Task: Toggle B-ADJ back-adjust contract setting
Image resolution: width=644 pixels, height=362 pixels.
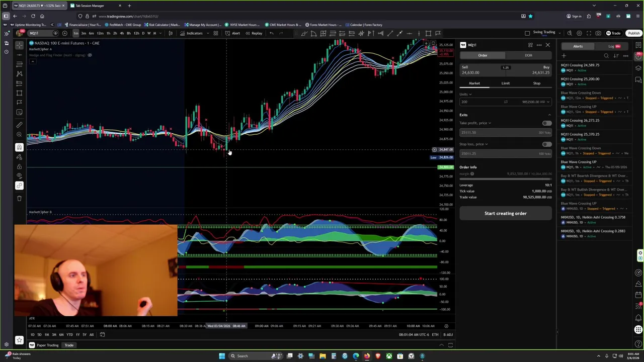Action: pos(448,335)
